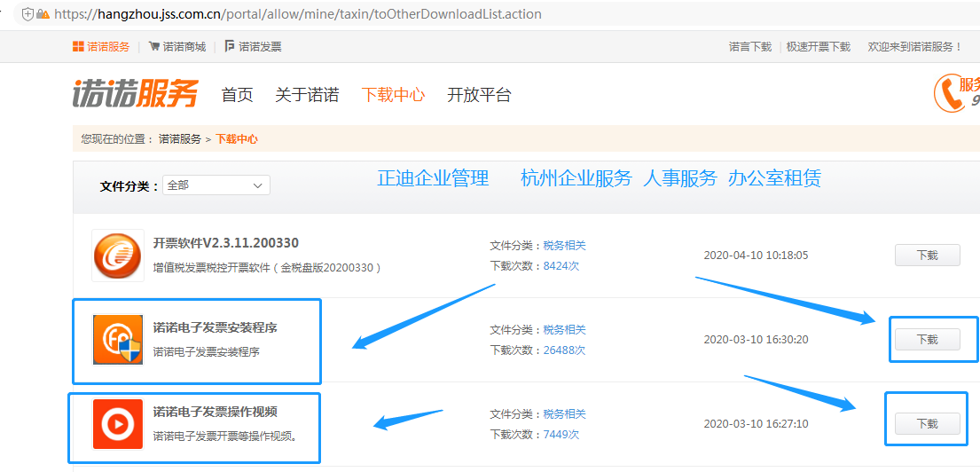Click the 诺诺服务 main logo
Screen dimensions: 980x472
[135, 94]
